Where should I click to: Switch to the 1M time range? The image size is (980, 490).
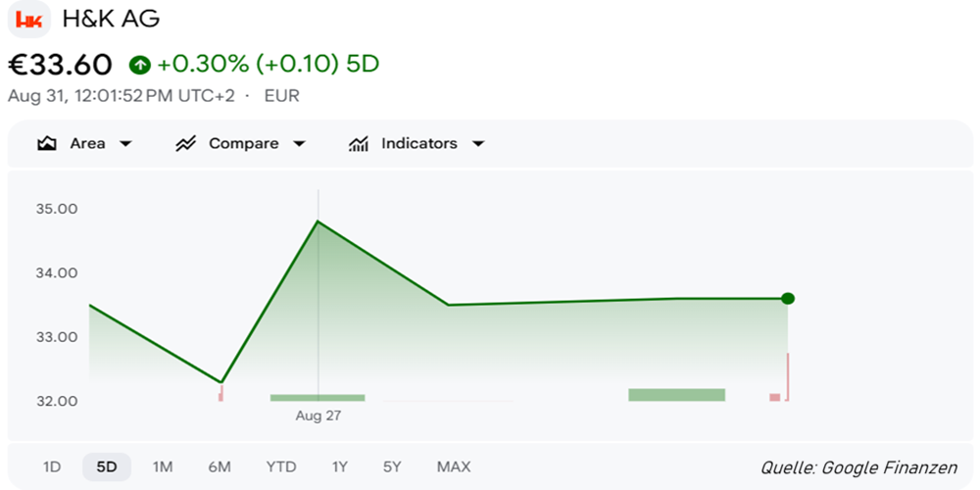(163, 466)
